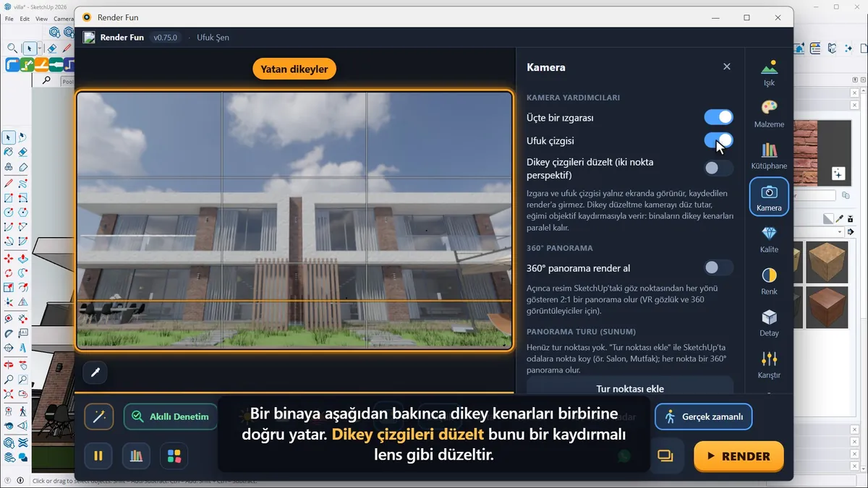Click the yellow screens icon beside RENDER
This screenshot has height=488, width=868.
click(665, 455)
